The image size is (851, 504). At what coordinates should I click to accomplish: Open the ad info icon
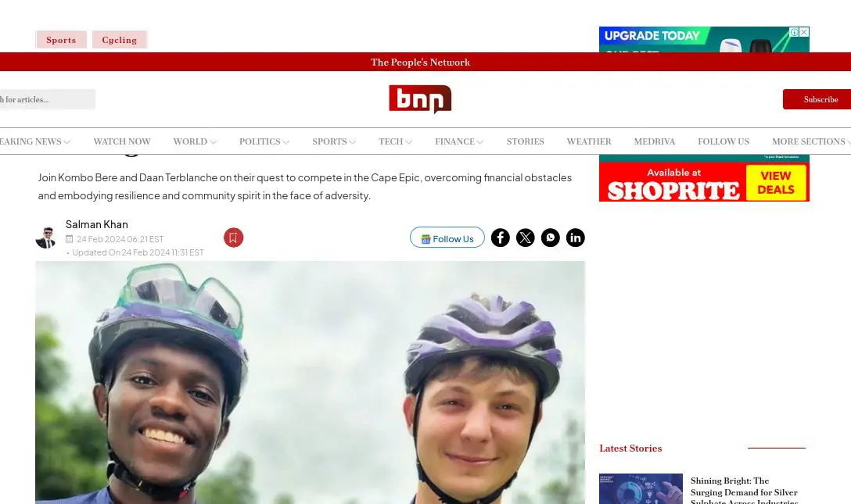pyautogui.click(x=794, y=32)
